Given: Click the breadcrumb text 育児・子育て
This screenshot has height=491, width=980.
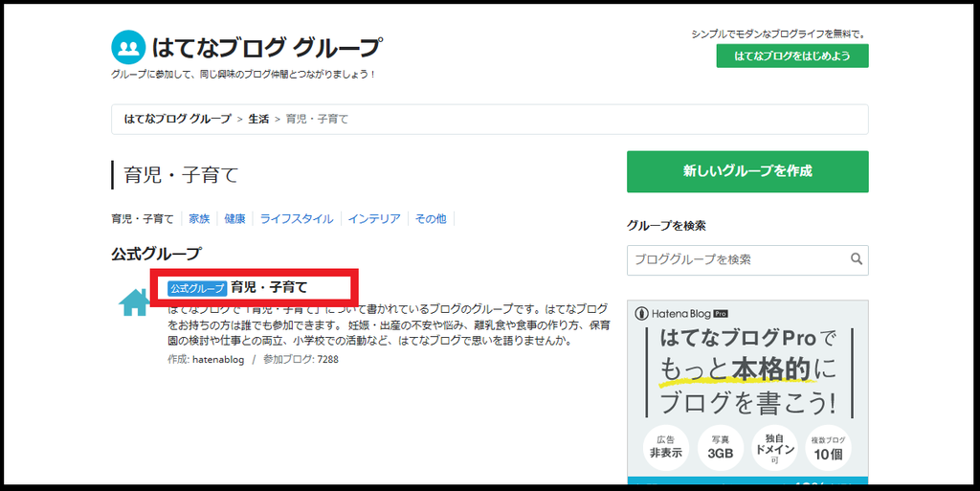Looking at the screenshot, I should (317, 119).
